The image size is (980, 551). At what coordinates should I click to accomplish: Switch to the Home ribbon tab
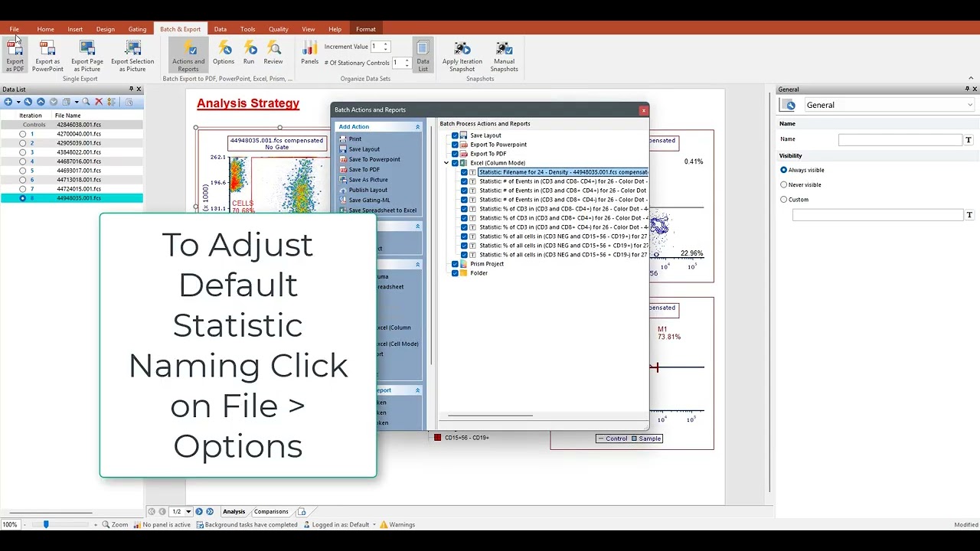[x=45, y=29]
